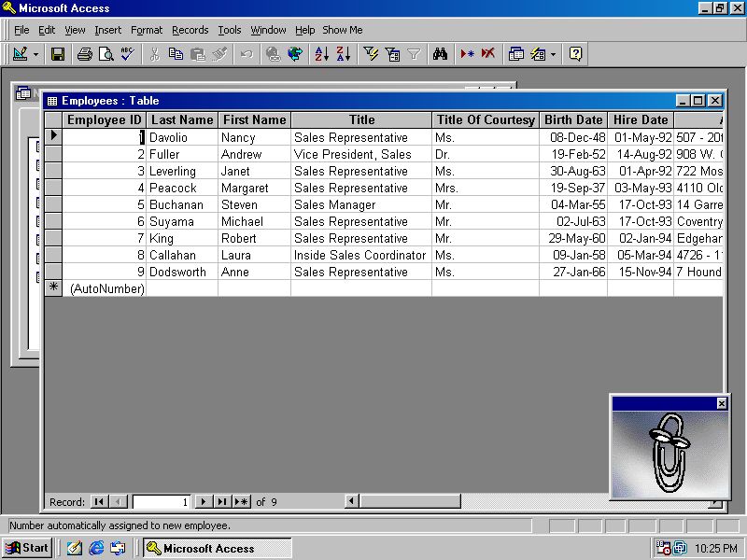
Task: Open the Records menu
Action: pos(190,30)
